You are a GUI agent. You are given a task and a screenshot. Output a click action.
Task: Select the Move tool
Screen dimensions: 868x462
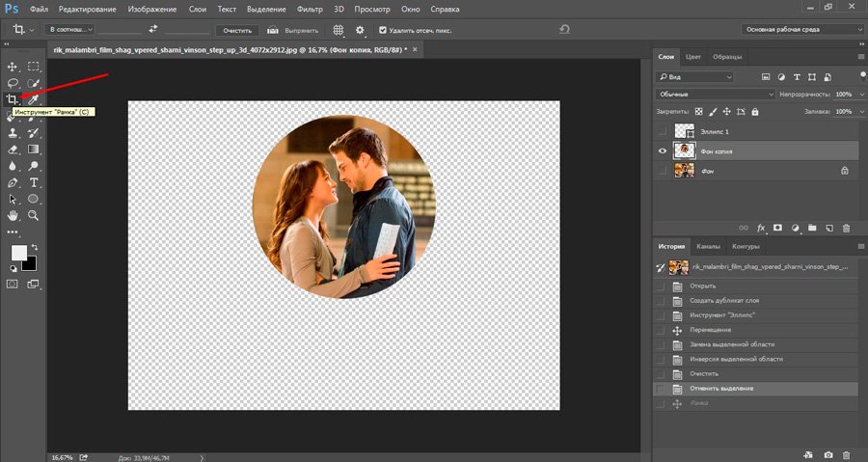click(x=13, y=67)
